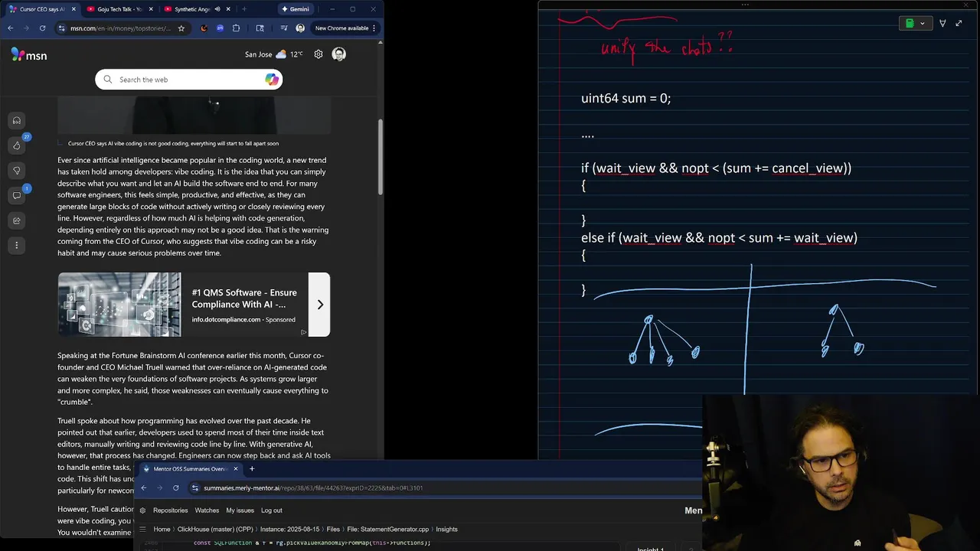Click the MSN logo
Viewport: 980px width, 551px height.
coord(29,54)
